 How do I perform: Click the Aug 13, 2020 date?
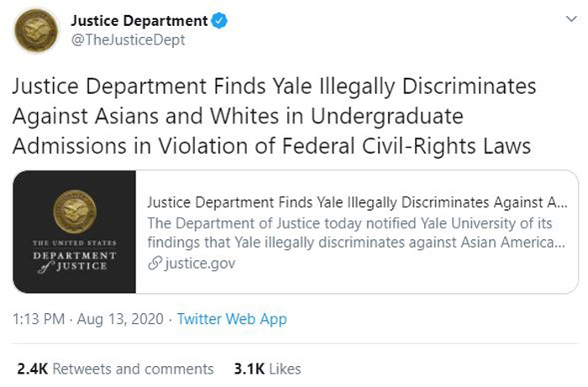pos(120,319)
